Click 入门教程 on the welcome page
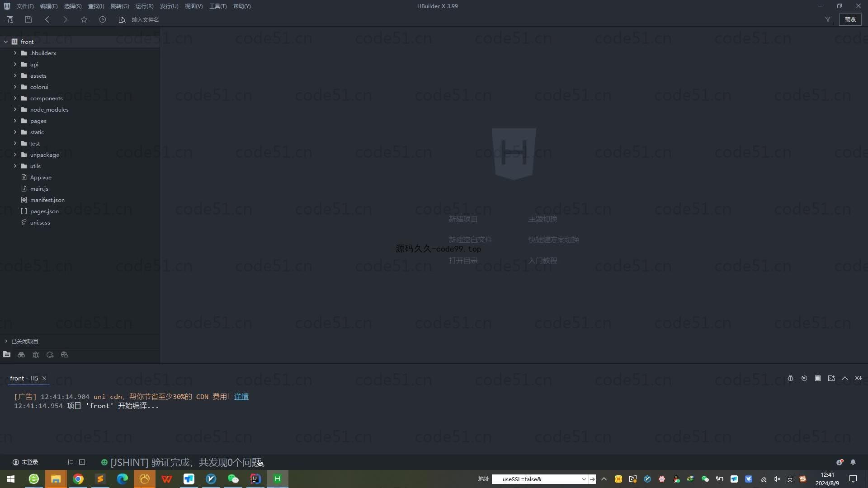 pos(542,261)
